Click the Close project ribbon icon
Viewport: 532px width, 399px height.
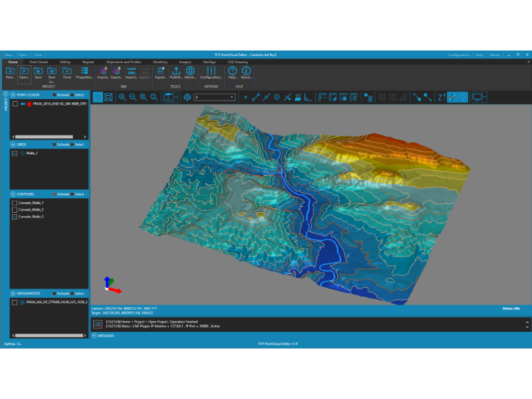[x=67, y=71]
